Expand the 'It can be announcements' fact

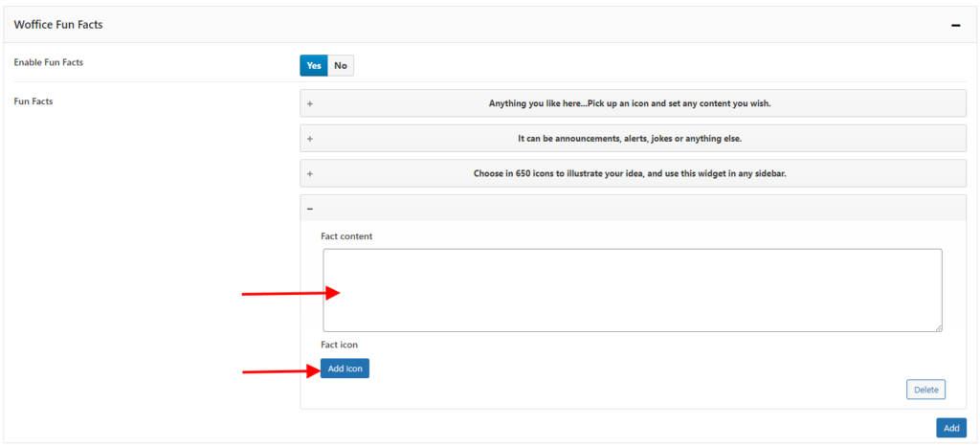tap(630, 138)
